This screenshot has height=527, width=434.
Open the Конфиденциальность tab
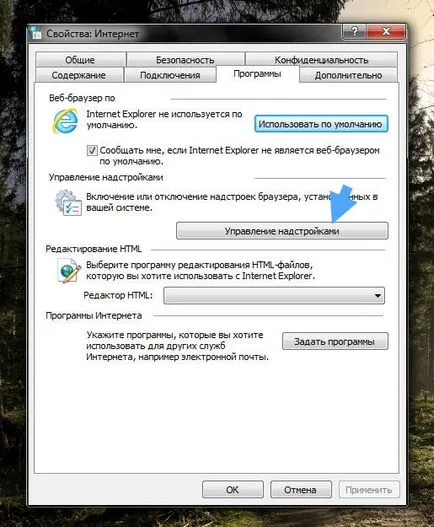pos(321,60)
